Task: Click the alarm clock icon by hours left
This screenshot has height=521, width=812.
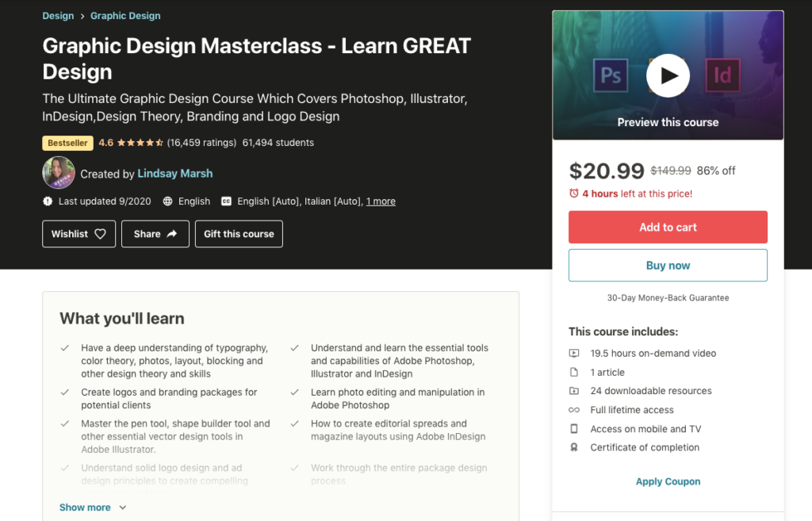Action: pyautogui.click(x=574, y=193)
